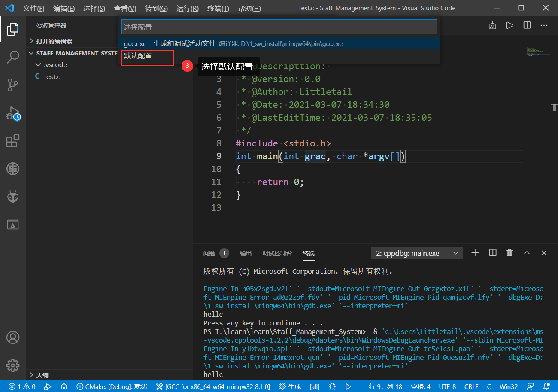
Task: Open editor more actions ellipsis
Action: click(x=544, y=26)
